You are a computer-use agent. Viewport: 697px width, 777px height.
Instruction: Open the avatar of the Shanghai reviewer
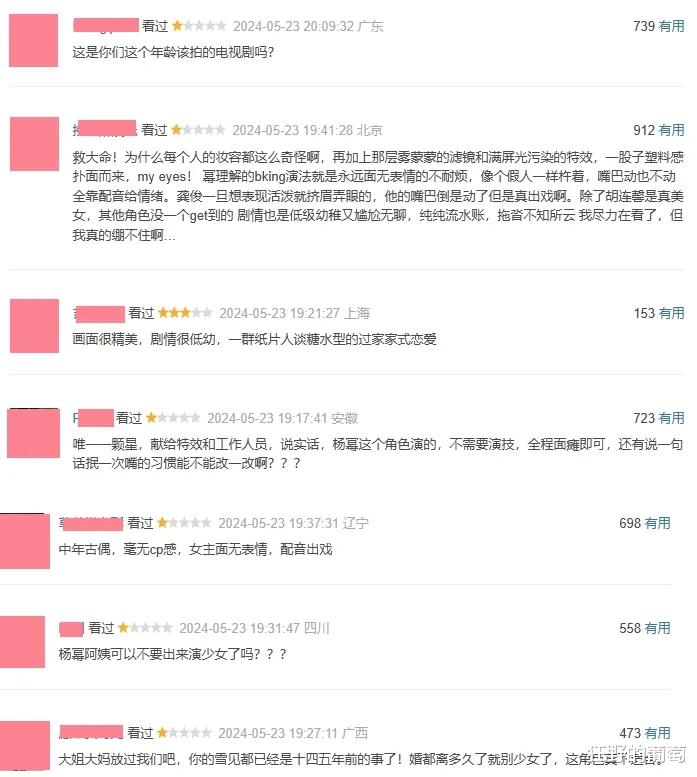[34, 326]
